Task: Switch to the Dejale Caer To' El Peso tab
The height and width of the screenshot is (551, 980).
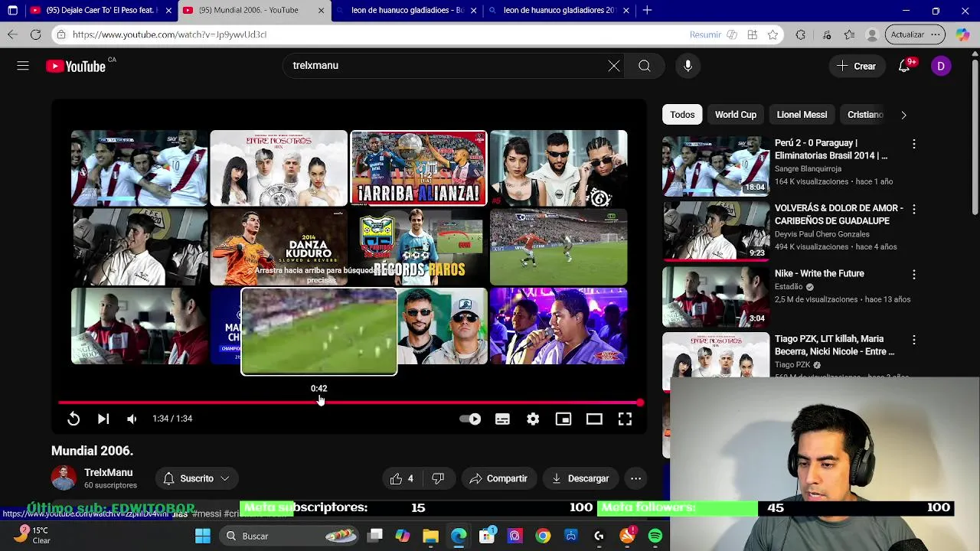Action: tap(101, 11)
